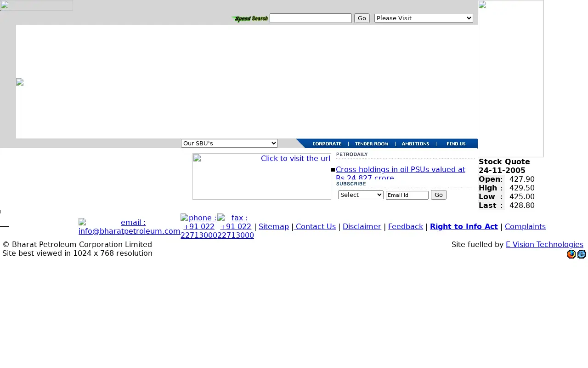Screen dimensions: 588x368
Task: Click the 'Click to visit the url' image
Action: click(x=262, y=177)
